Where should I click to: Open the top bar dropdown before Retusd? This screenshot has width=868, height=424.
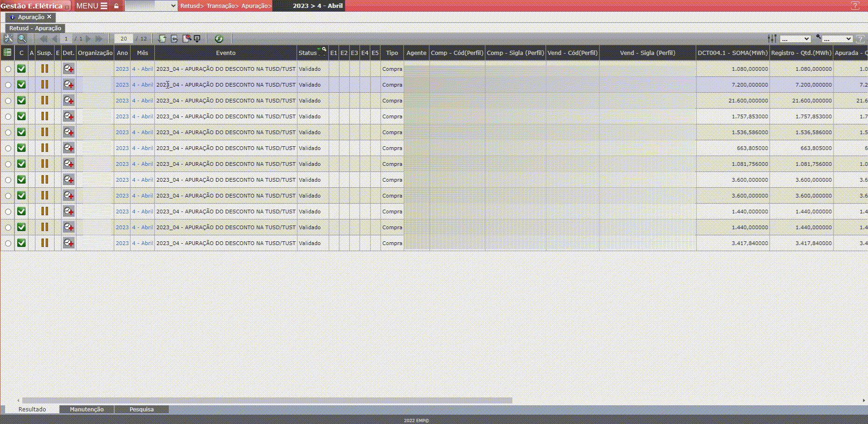pos(151,6)
